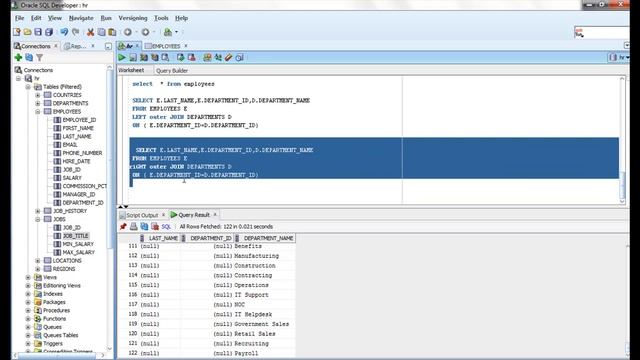Click the Copy icon in main toolbar

click(101, 32)
